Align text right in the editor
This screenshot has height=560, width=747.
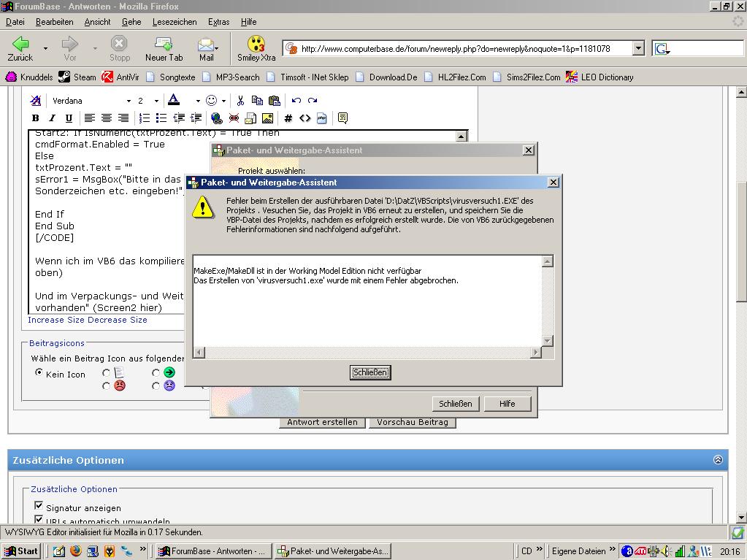click(123, 118)
